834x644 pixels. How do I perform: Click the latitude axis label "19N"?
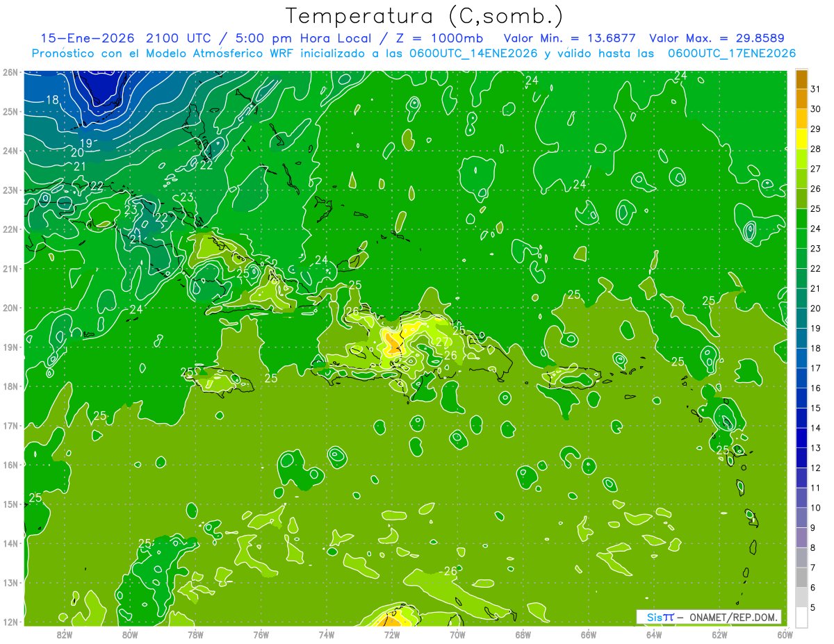tap(10, 347)
